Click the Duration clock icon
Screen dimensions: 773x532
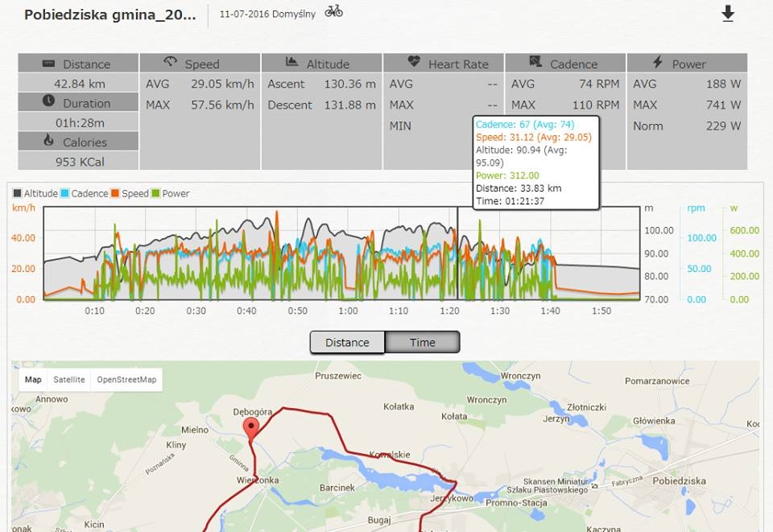pyautogui.click(x=48, y=101)
